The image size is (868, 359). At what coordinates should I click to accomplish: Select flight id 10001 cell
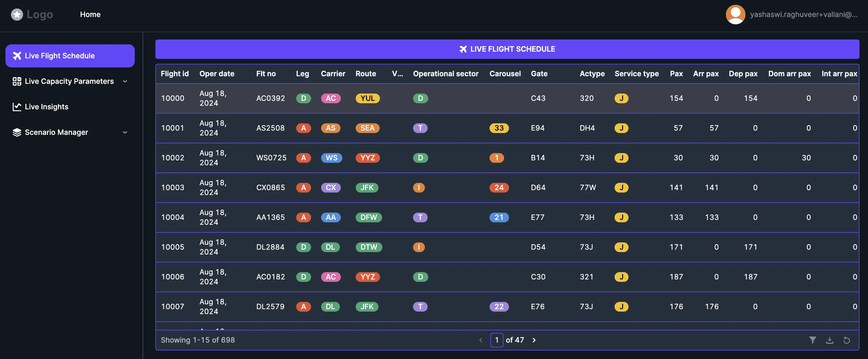(x=172, y=128)
